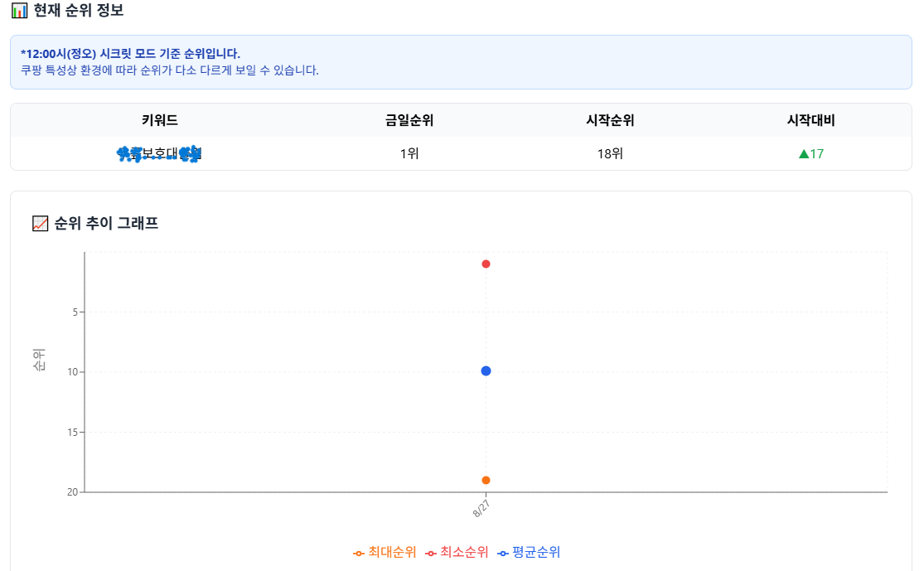Click the 순위 추이 그래프 heading
Screen dimensions: 924x571
(x=106, y=223)
